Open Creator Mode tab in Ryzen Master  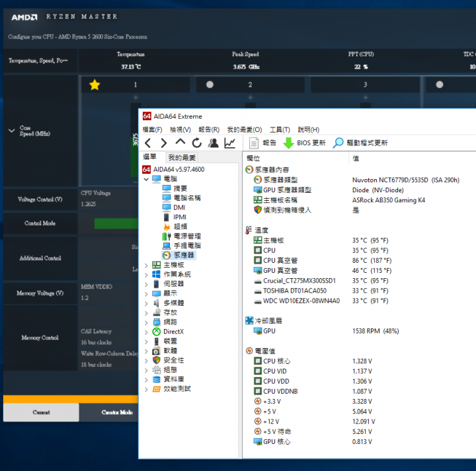(x=117, y=412)
